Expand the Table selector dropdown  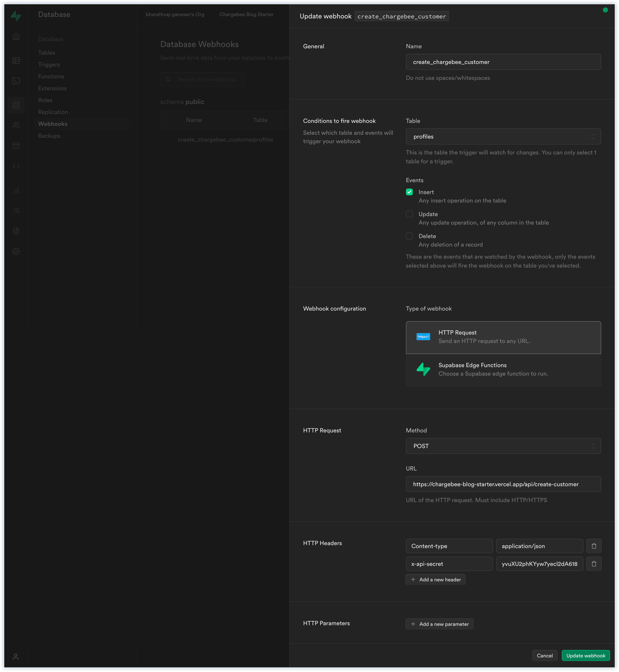coord(593,136)
